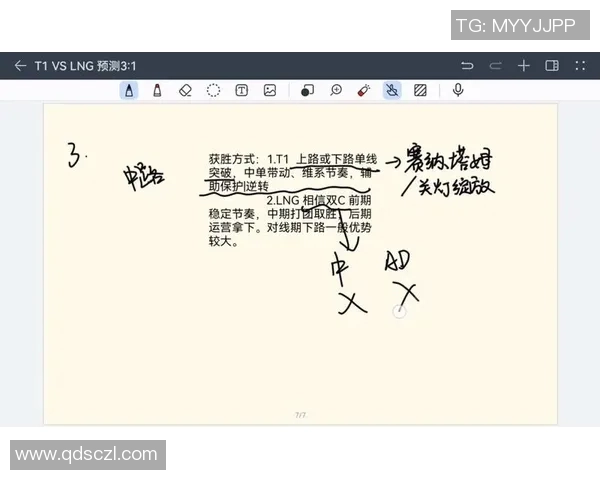Screen dimensions: 600x480
Task: Undo the last stroke
Action: click(x=467, y=66)
